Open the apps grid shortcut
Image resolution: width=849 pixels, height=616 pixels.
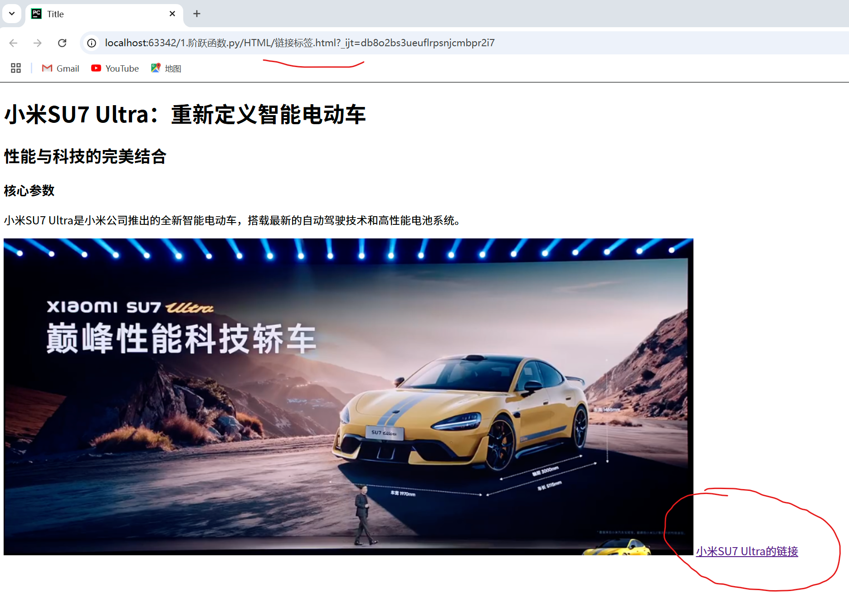16,68
